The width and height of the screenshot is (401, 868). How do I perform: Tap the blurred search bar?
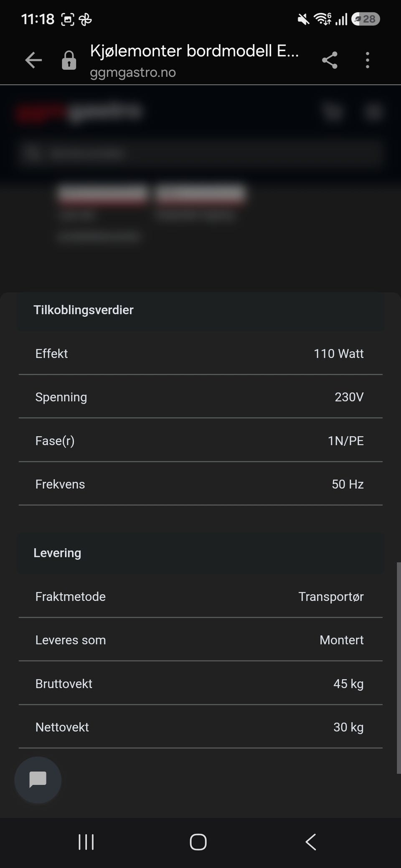[200, 154]
